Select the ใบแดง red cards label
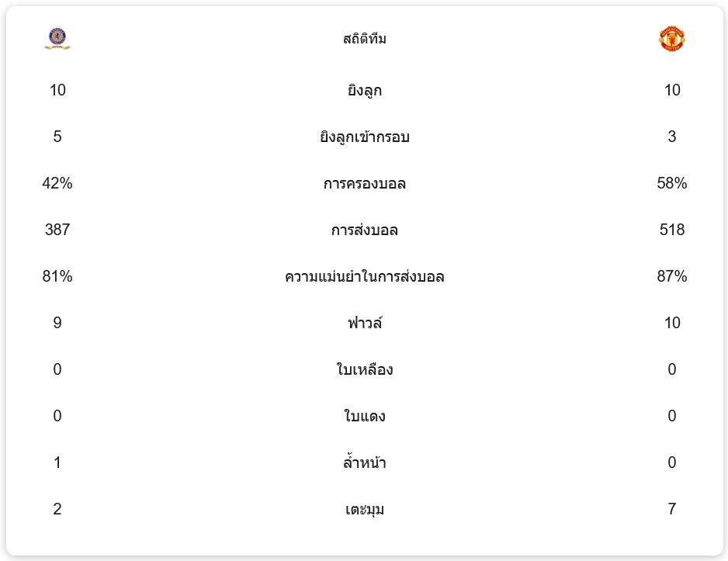Screen dimensions: 728x561 (365, 417)
